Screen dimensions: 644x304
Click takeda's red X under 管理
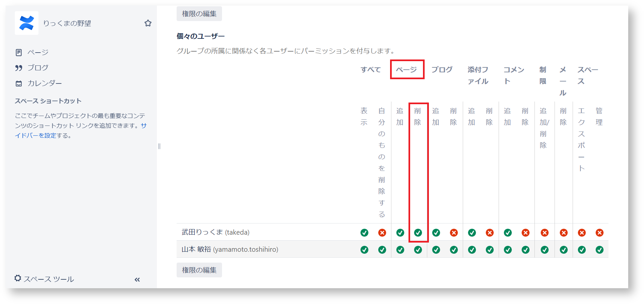coord(600,233)
